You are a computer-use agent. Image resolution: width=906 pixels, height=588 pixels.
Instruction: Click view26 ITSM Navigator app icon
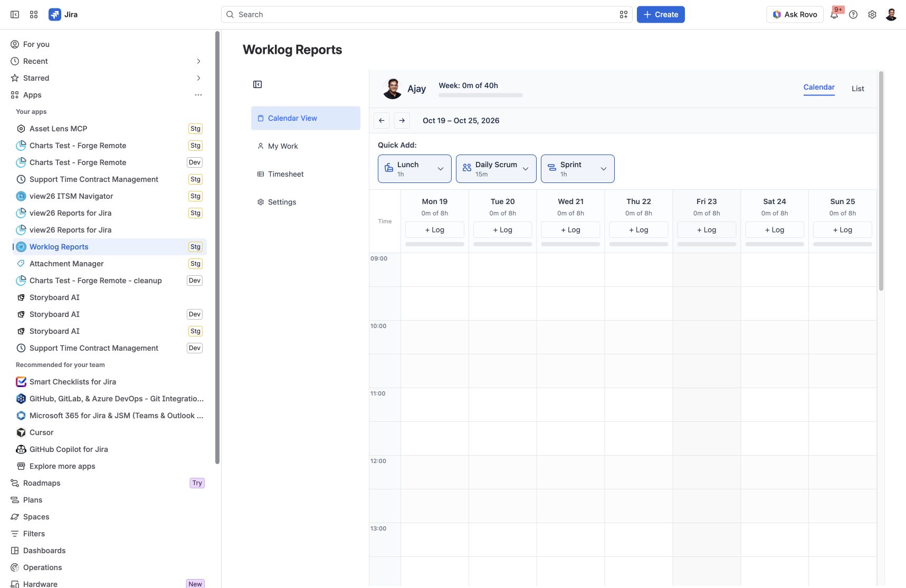(x=21, y=196)
